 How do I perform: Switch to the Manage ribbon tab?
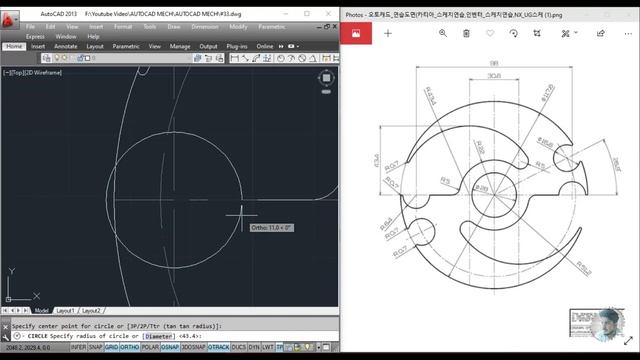click(x=180, y=47)
